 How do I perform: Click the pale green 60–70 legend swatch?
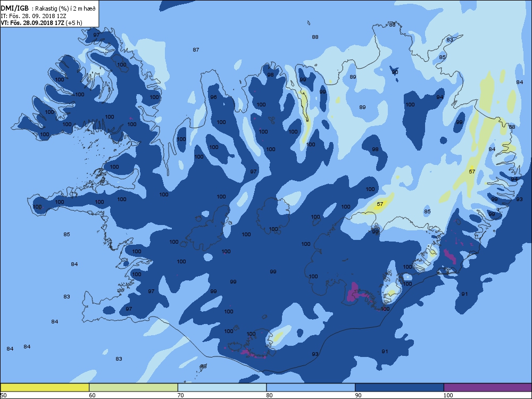tap(134, 387)
